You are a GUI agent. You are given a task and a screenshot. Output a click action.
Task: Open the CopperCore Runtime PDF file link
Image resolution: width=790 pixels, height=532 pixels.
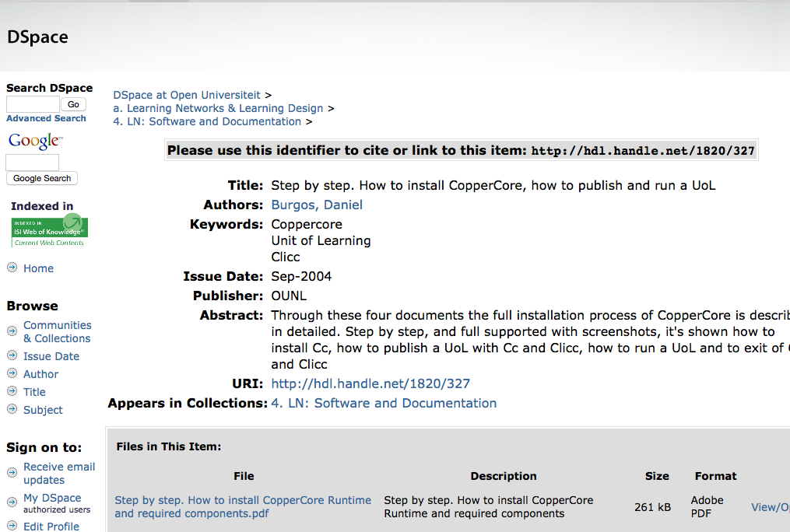click(x=242, y=506)
